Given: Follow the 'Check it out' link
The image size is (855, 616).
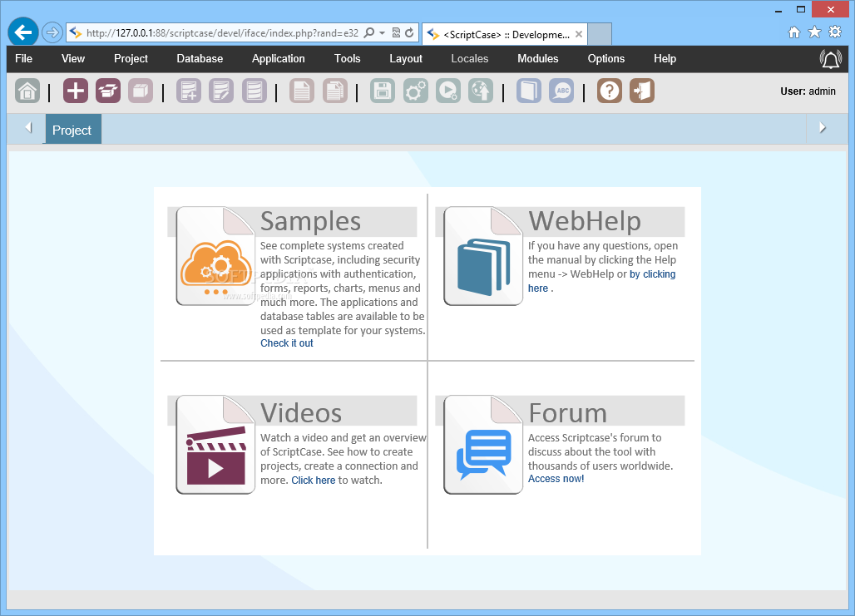Looking at the screenshot, I should point(287,342).
